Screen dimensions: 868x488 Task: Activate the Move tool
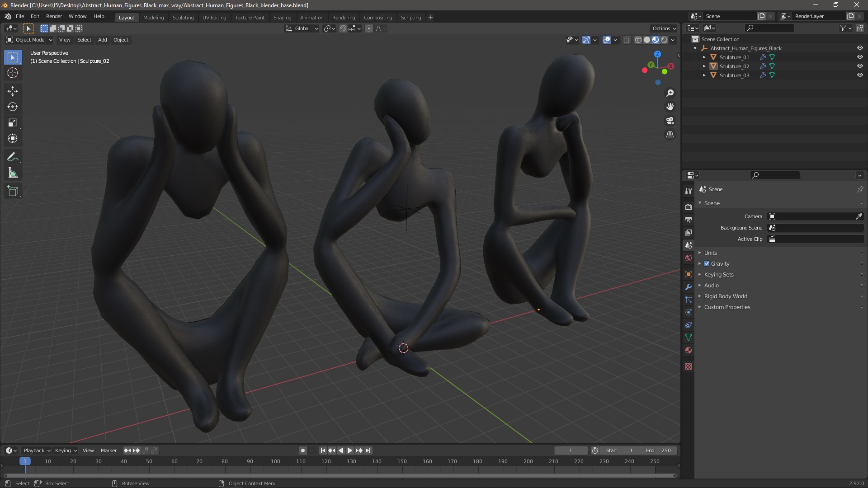tap(13, 91)
